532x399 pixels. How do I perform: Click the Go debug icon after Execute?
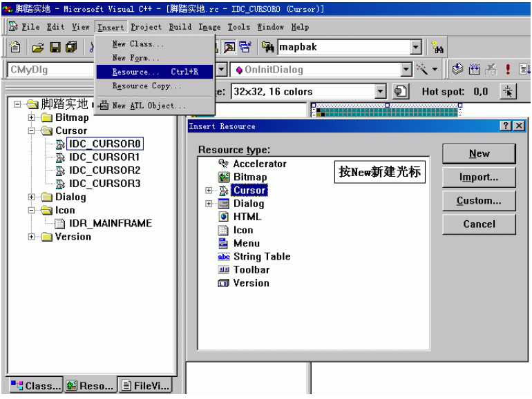524,70
